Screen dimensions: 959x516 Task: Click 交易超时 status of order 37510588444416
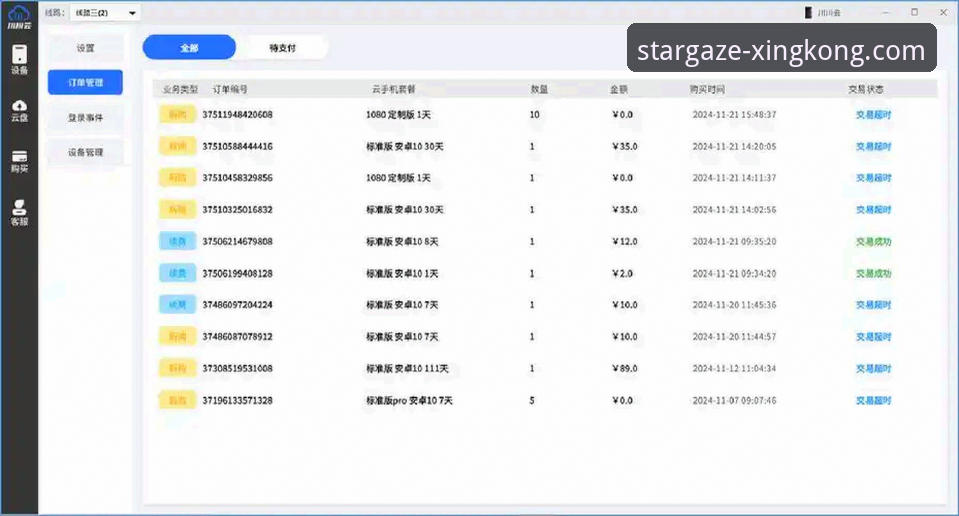tap(873, 146)
